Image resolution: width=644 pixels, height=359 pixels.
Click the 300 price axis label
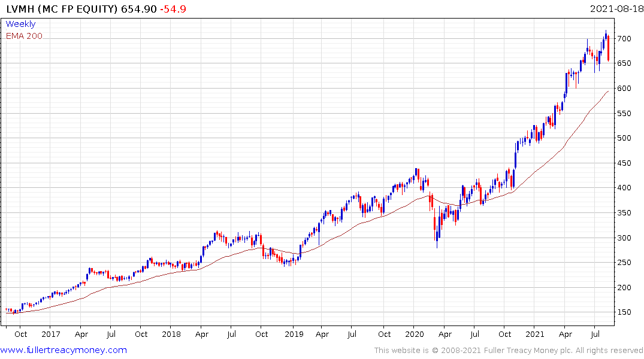point(624,238)
